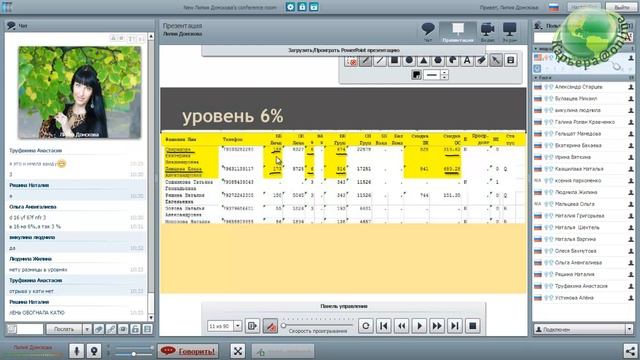Select the eraser tool

point(482,61)
